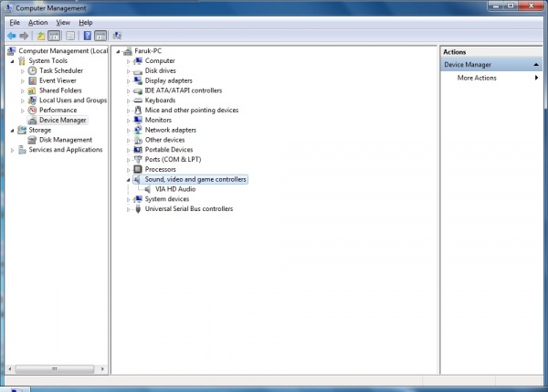
Task: Click the Display adapters icon
Action: tap(138, 80)
